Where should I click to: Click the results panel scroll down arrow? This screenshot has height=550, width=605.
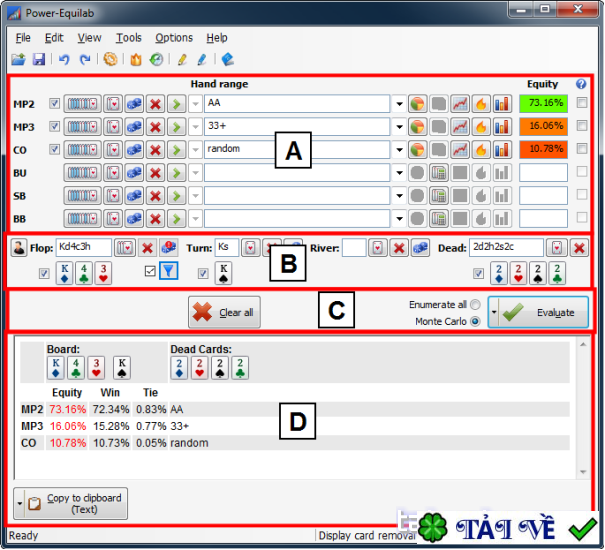(x=583, y=472)
